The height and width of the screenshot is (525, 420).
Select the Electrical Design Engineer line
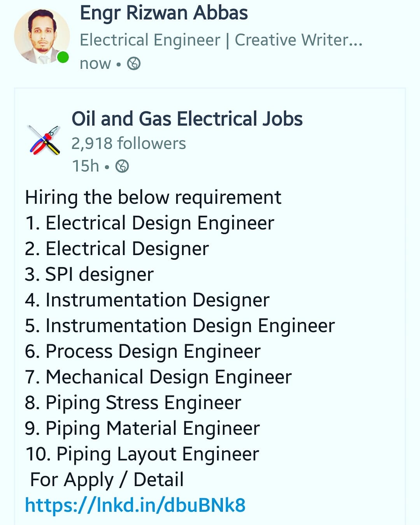150,223
